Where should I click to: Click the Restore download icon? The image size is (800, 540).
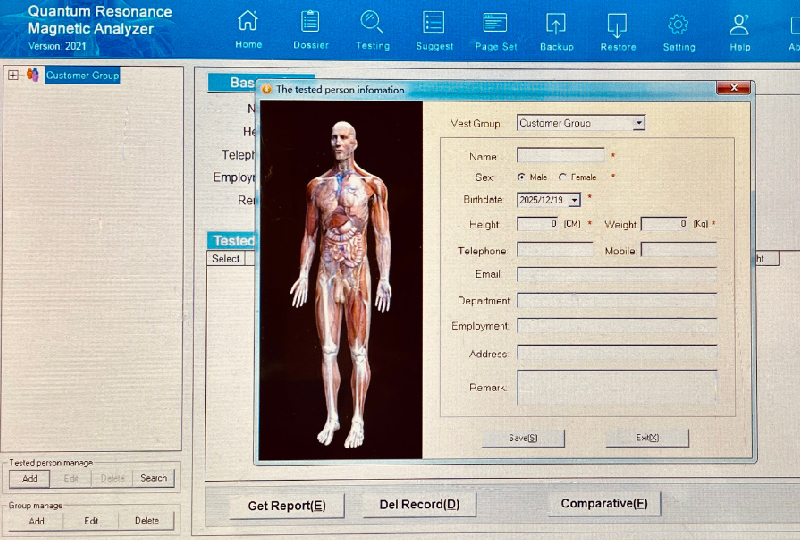pos(618,23)
